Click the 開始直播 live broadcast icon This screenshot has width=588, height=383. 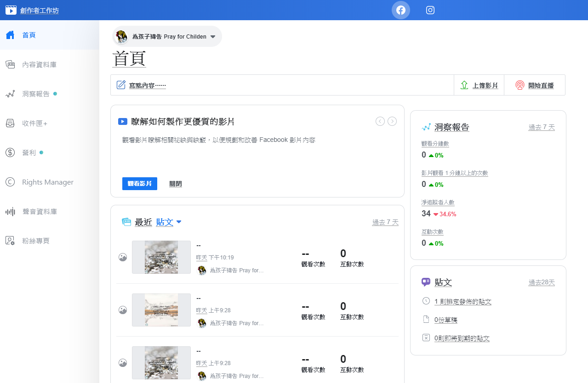[520, 85]
